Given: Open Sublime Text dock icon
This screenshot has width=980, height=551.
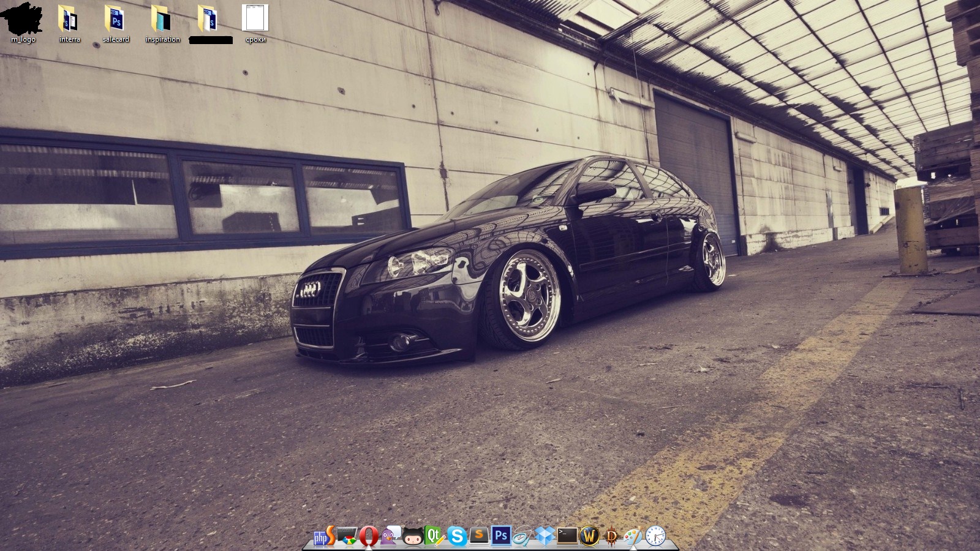Looking at the screenshot, I should (x=479, y=536).
